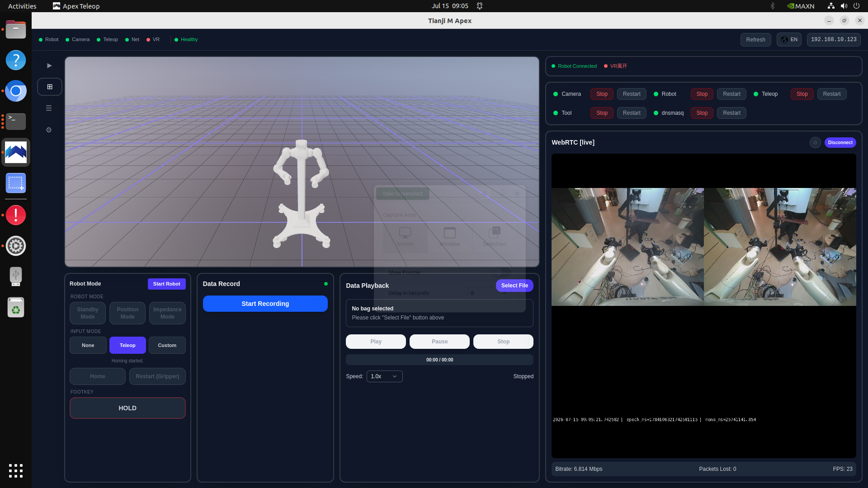
Task: Open the hamburger list icon in the sidebar
Action: [49, 108]
